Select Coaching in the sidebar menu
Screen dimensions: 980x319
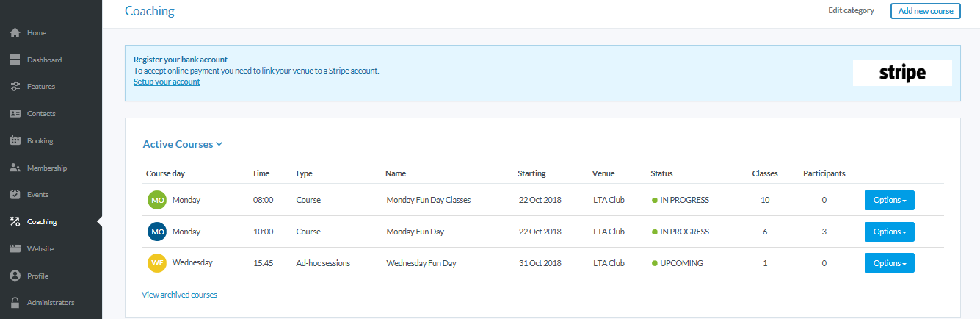42,222
